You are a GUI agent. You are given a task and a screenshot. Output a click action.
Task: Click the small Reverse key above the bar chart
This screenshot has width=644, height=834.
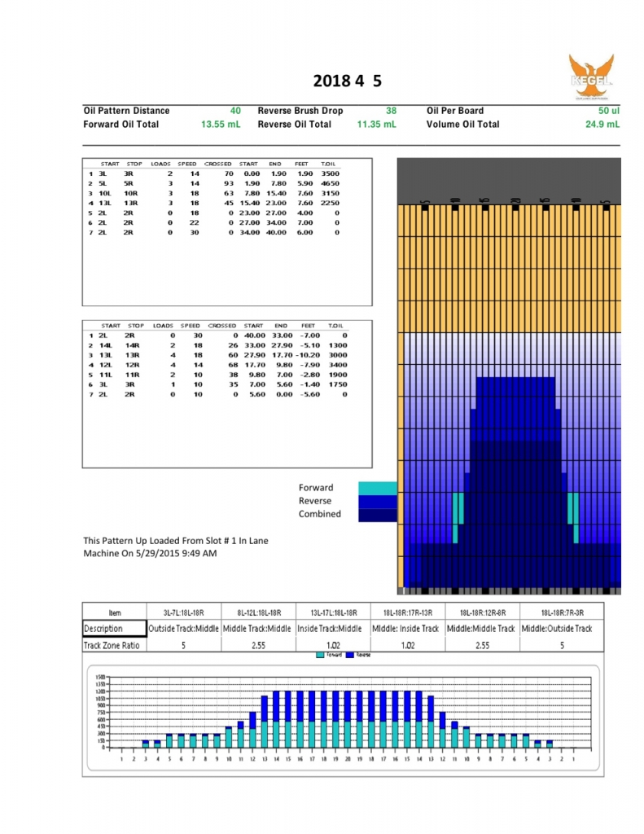pos(358,655)
